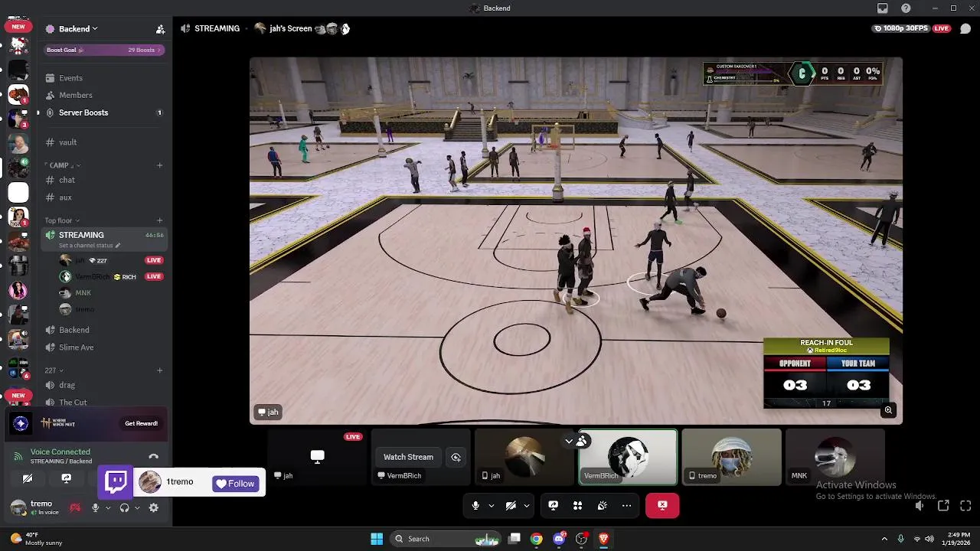This screenshot has height=551, width=980.
Task: Open the soundboard icon in the call bar
Action: (x=602, y=505)
